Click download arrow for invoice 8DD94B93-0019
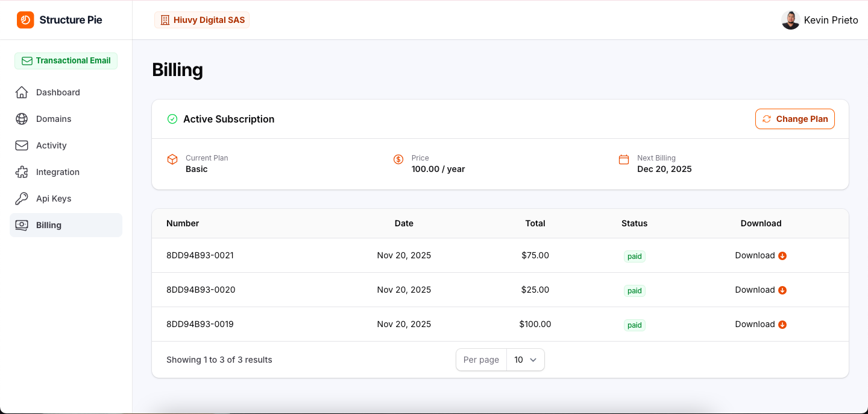The width and height of the screenshot is (868, 414). point(782,325)
